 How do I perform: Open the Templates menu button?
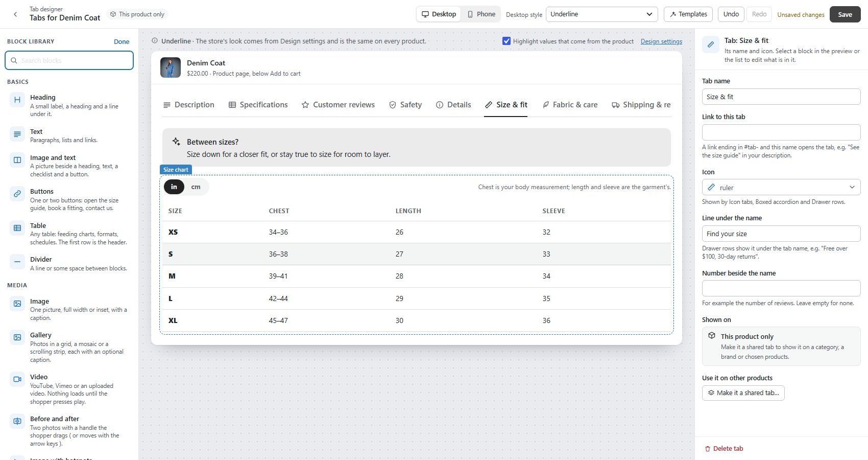688,14
